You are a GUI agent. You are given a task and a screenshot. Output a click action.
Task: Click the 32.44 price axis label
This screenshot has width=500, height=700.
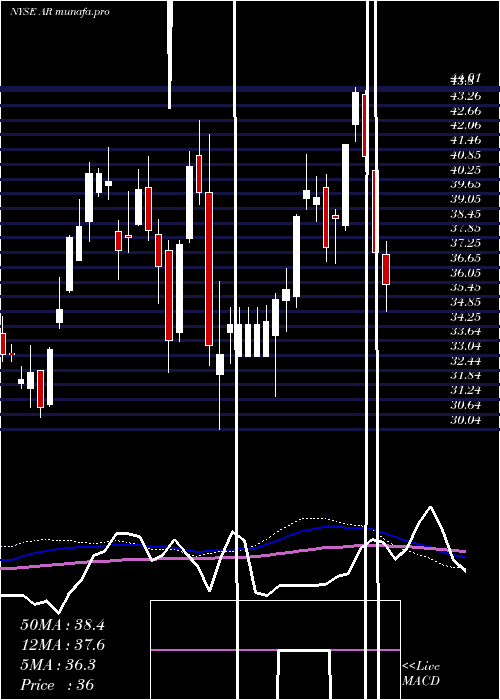point(466,361)
